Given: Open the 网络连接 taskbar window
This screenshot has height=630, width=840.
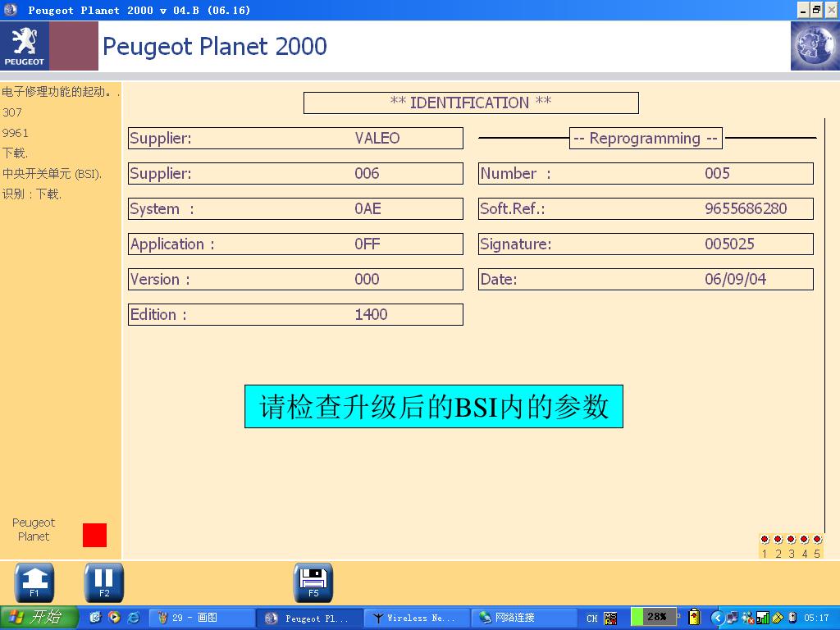Looking at the screenshot, I should 524,619.
